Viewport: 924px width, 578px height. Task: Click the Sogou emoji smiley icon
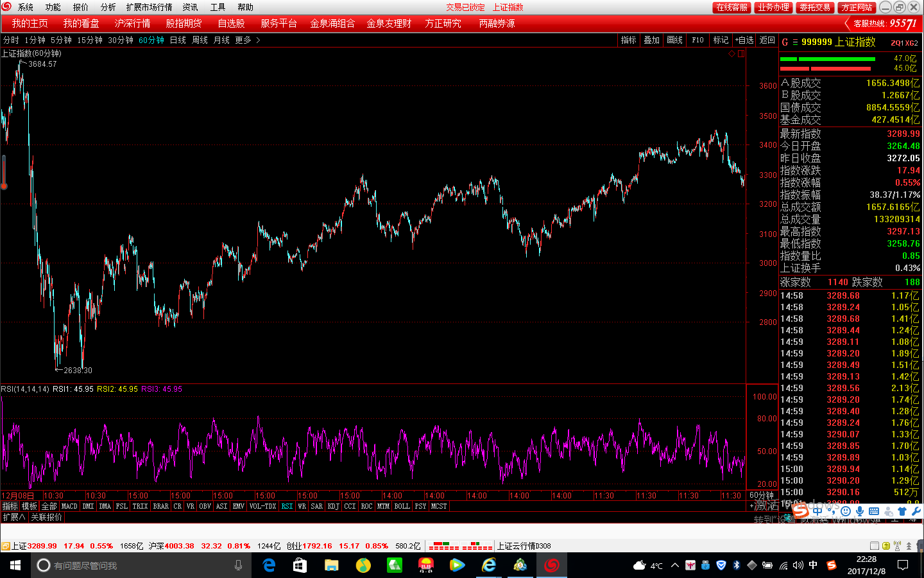(x=846, y=511)
